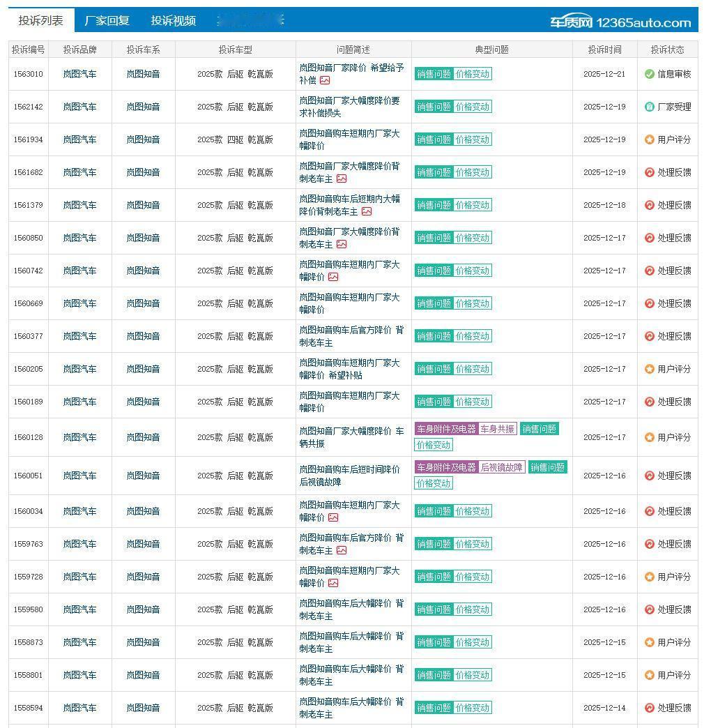Click the 投诉状态 column header
Screen dimensions: 711x728
(x=667, y=50)
